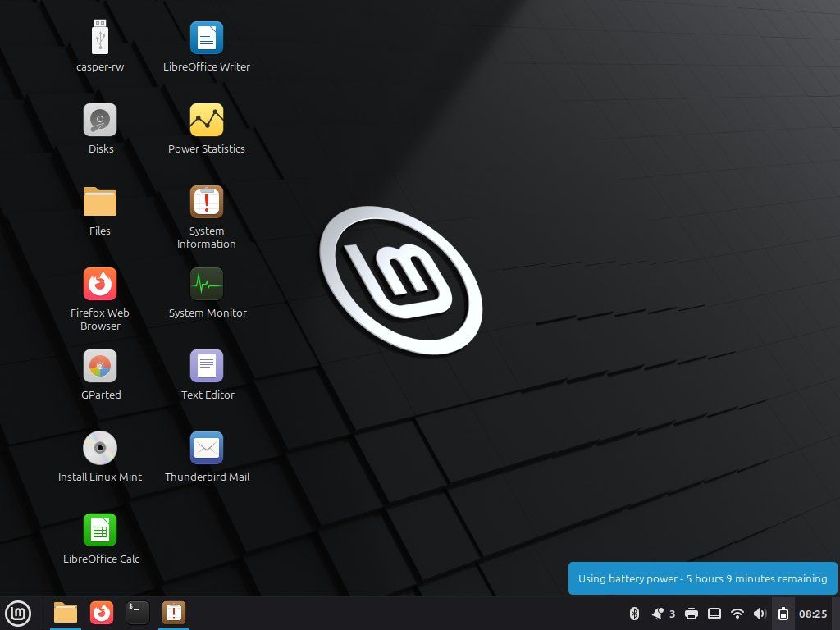Select the Files folder icon on the desktop
This screenshot has height=630, width=840.
point(99,202)
